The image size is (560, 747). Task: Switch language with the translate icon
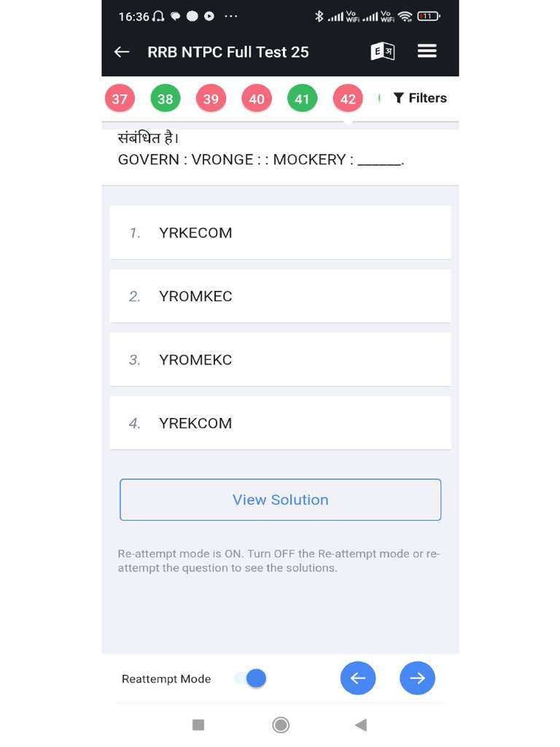[383, 52]
